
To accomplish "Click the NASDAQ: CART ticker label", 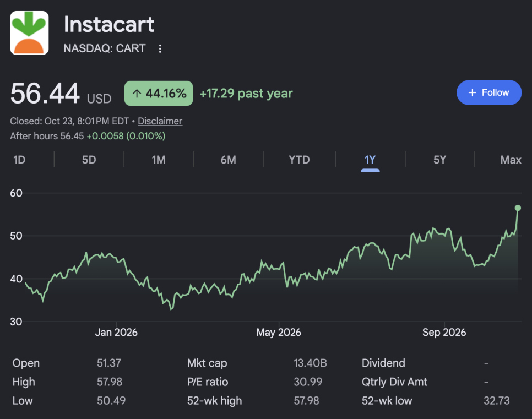I will 105,48.
